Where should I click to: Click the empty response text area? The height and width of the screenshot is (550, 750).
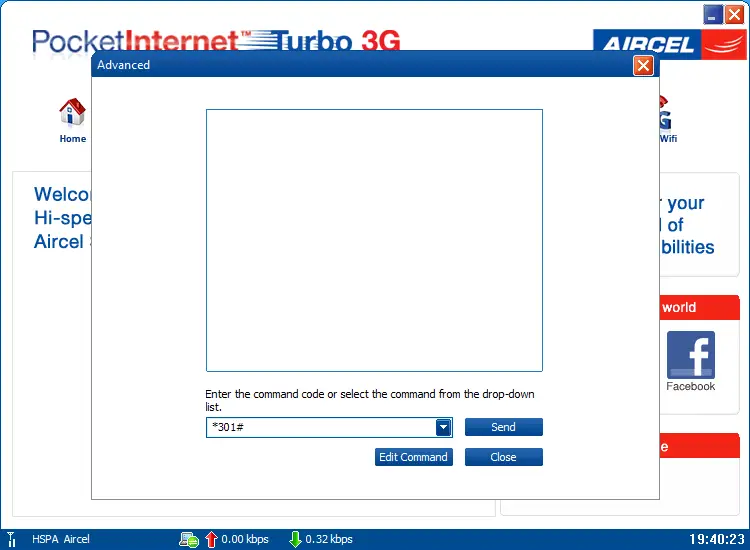click(374, 240)
